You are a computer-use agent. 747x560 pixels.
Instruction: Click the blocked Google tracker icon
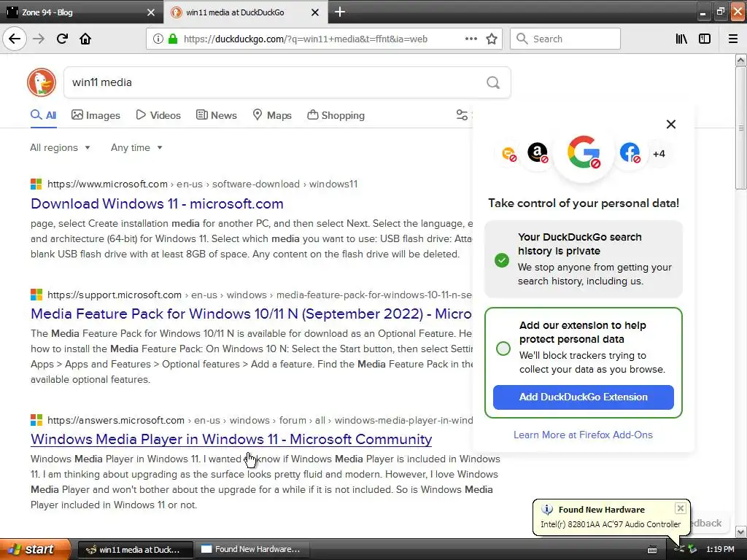[x=584, y=152]
